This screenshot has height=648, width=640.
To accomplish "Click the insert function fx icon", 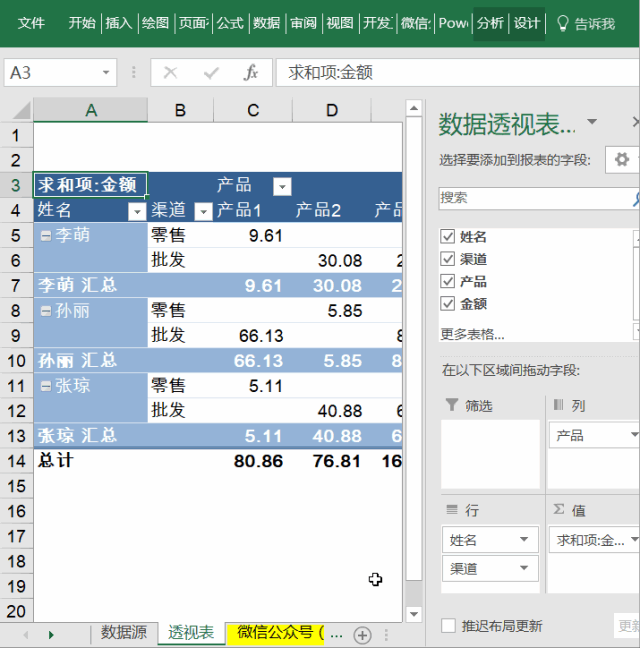I will pos(251,73).
